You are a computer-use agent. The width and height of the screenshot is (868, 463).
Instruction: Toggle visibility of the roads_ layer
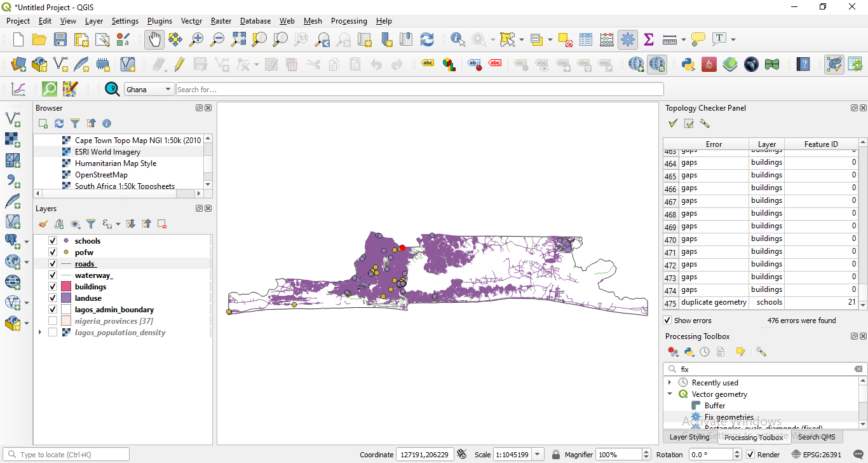(x=53, y=264)
